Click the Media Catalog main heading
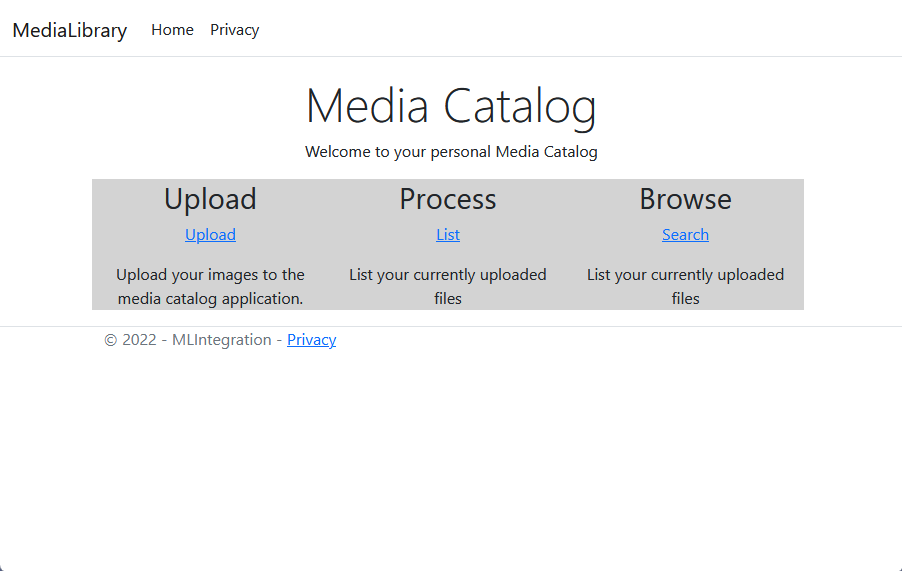The height and width of the screenshot is (571, 902). [x=451, y=106]
